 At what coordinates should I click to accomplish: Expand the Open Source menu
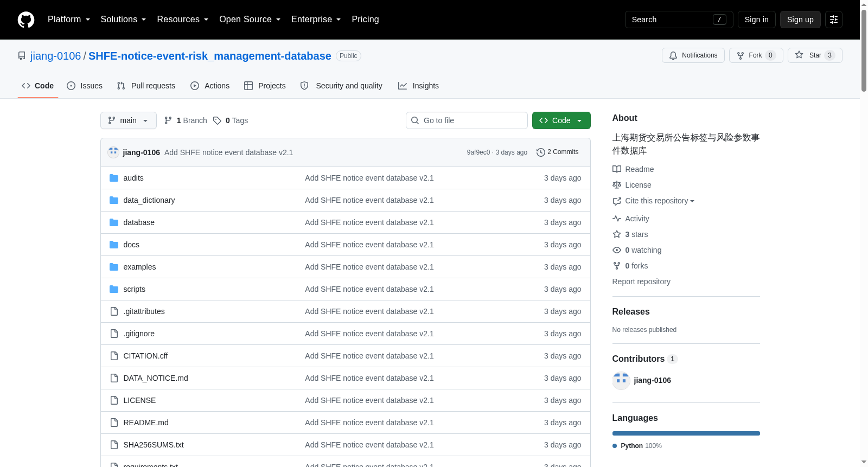click(x=250, y=20)
